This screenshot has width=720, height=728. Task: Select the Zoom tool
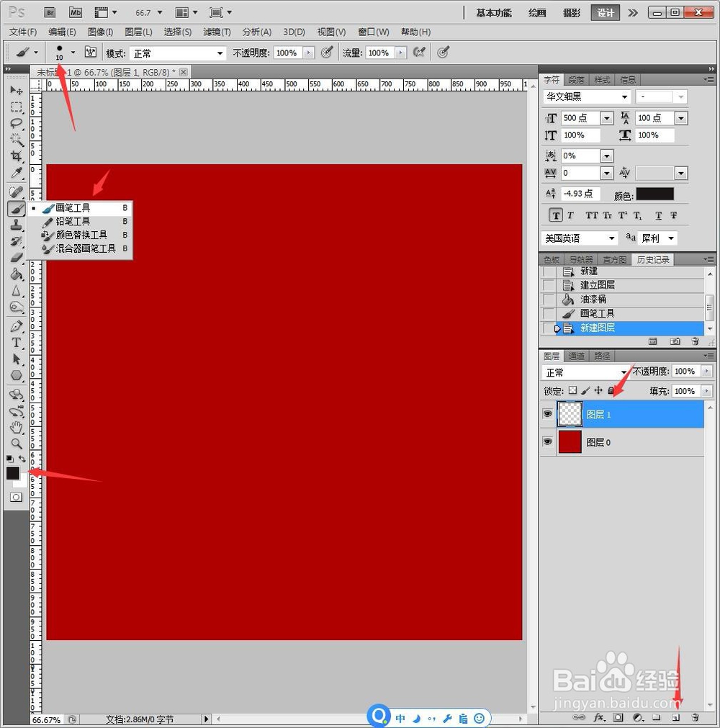[x=17, y=444]
